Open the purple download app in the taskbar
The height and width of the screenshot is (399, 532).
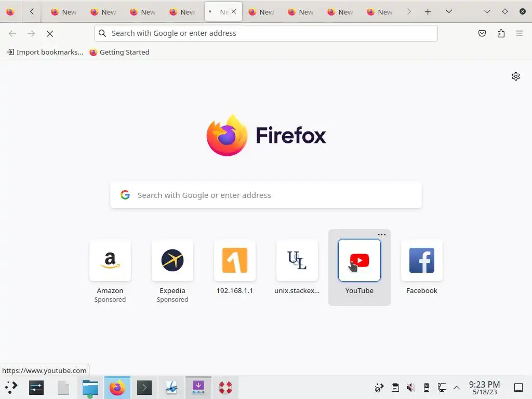click(198, 388)
